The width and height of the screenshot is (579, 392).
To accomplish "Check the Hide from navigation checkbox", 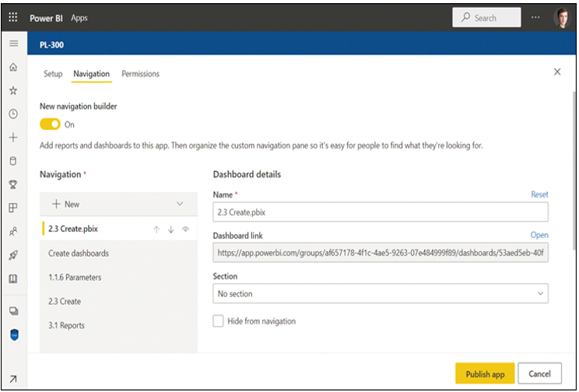I will coord(218,320).
